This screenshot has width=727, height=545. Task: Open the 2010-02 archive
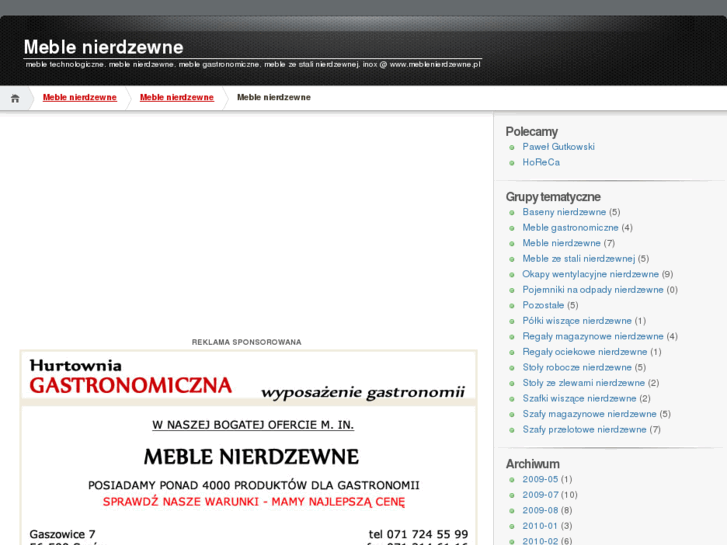click(540, 541)
